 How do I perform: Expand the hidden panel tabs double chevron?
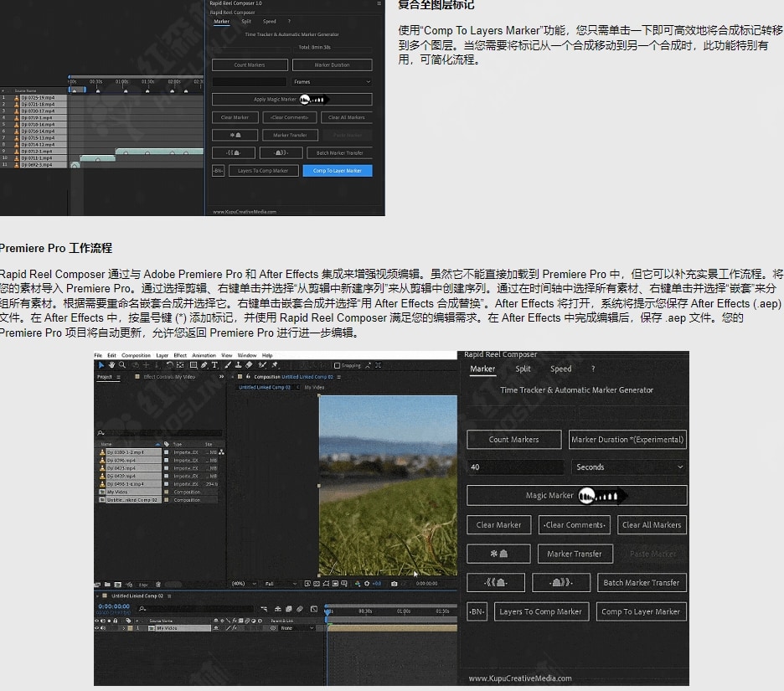click(x=221, y=377)
